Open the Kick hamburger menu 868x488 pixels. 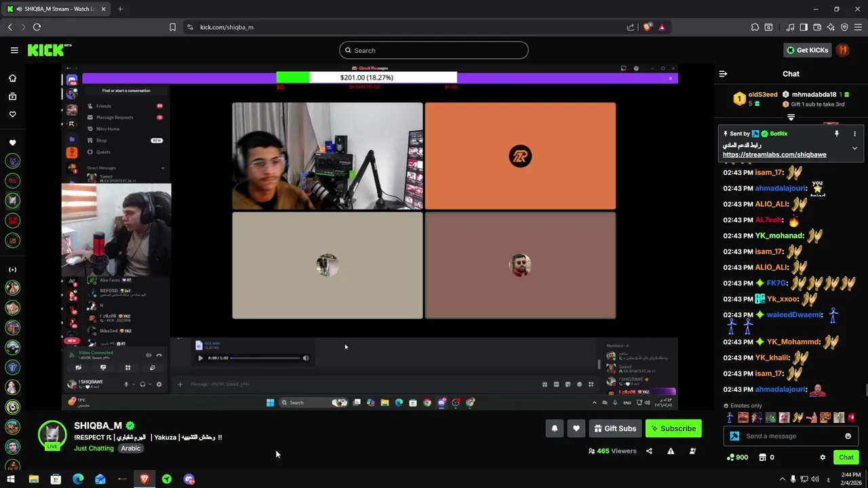click(x=14, y=50)
